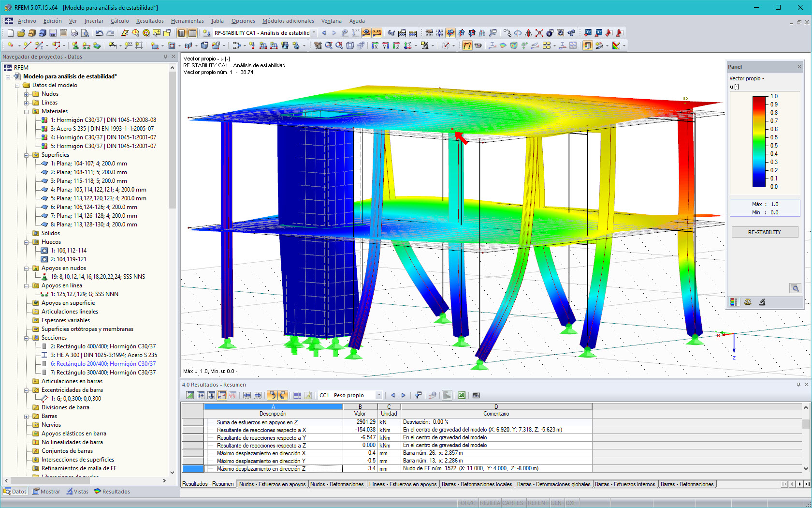Click the REJILLA status bar toggle

click(x=490, y=503)
